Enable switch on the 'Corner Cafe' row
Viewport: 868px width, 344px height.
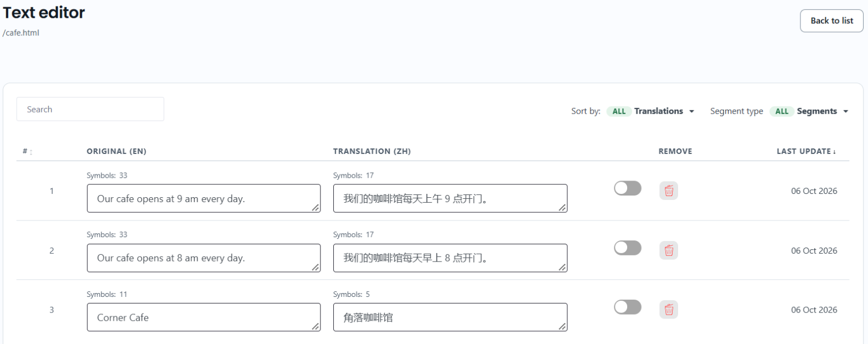click(x=628, y=307)
